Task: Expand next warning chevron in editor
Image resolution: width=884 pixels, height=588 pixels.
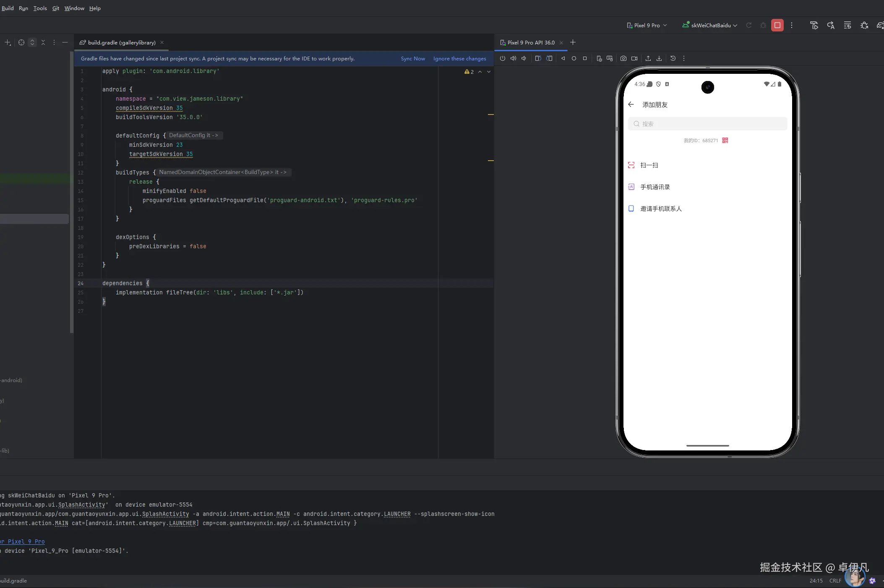Action: coord(489,72)
